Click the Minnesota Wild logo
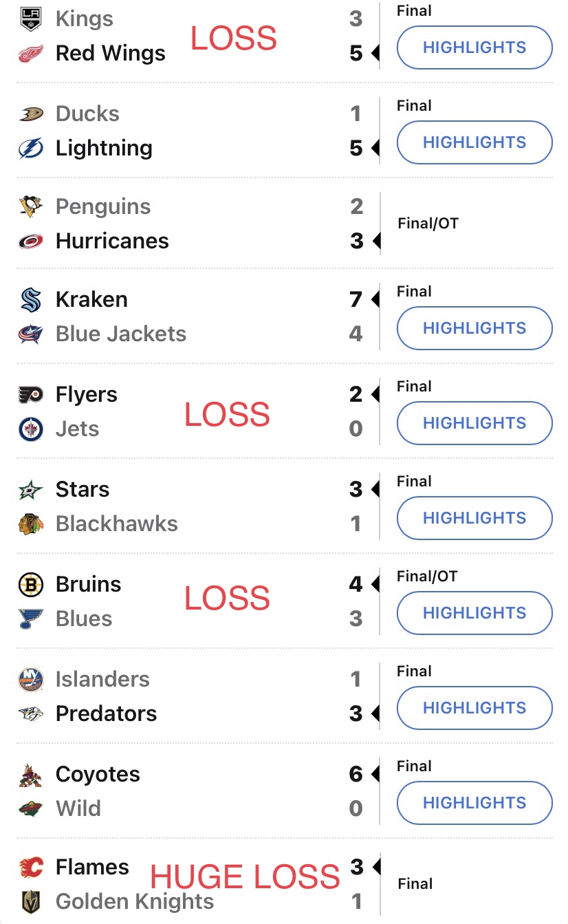This screenshot has height=924, width=568. [31, 808]
